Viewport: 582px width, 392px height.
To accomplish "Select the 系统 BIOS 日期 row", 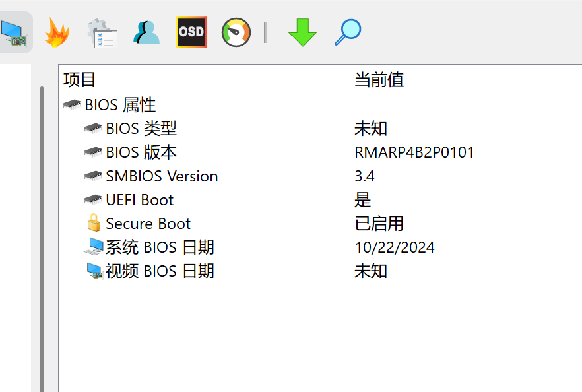I will point(321,247).
